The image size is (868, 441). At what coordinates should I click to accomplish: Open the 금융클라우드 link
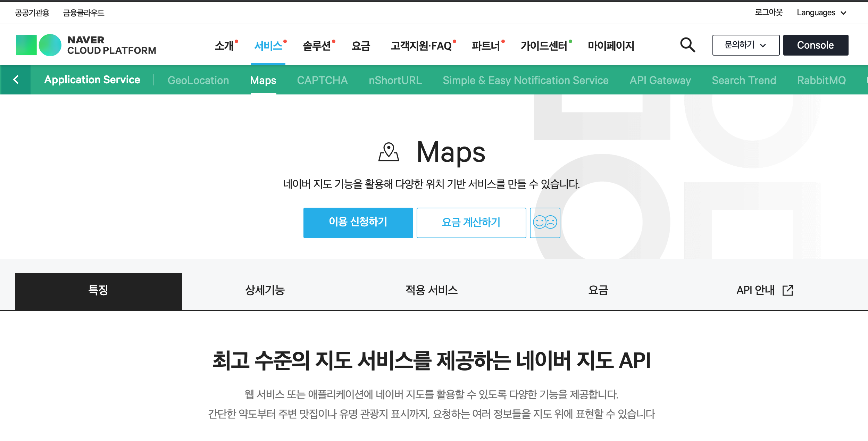(84, 13)
